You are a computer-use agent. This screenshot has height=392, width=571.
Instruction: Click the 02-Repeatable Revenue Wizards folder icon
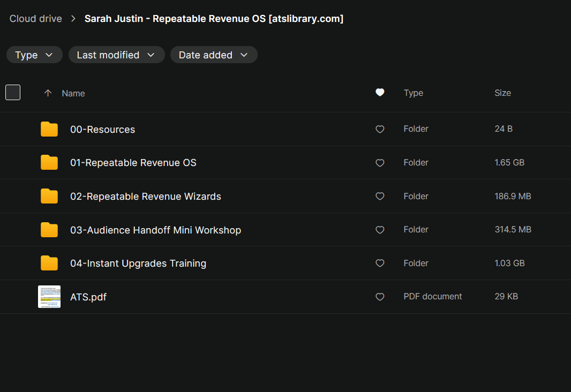tap(49, 197)
